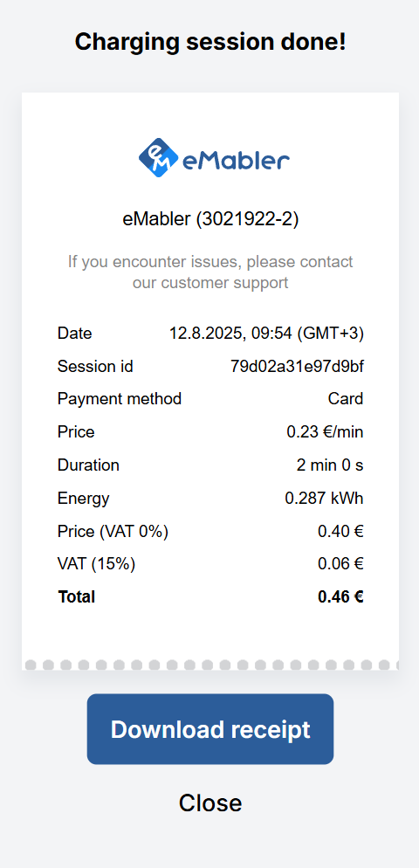Image resolution: width=419 pixels, height=868 pixels.
Task: Click the Download receipt button
Action: coord(210,729)
